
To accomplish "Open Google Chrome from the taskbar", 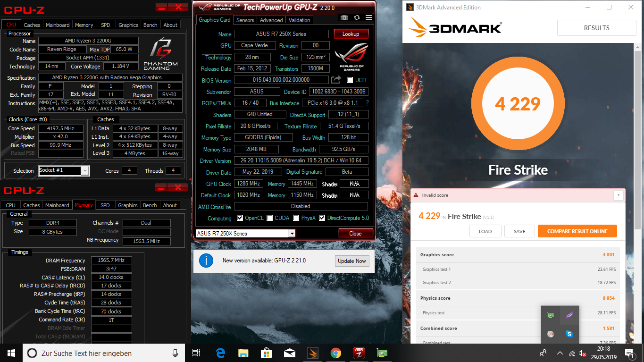I will point(336,353).
